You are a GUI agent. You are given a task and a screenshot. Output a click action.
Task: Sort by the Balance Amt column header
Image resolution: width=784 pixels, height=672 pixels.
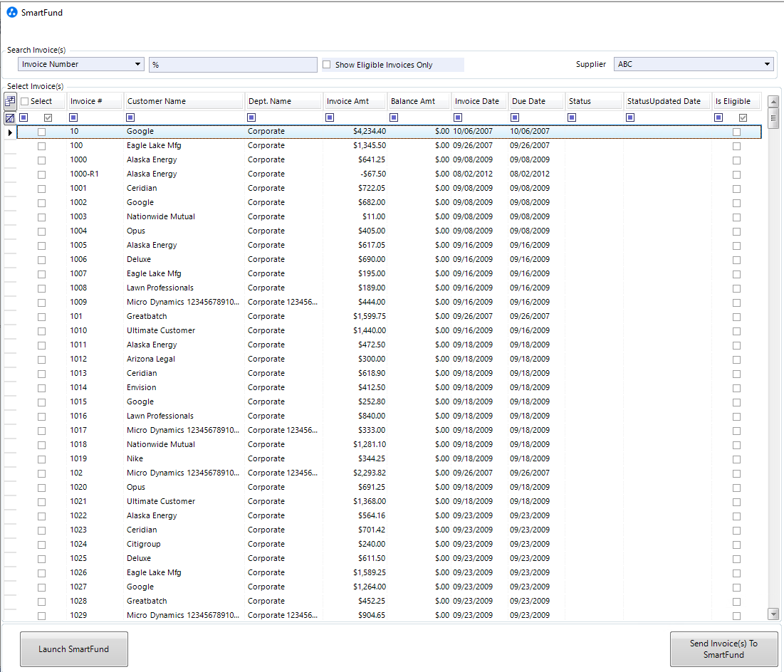coord(419,101)
